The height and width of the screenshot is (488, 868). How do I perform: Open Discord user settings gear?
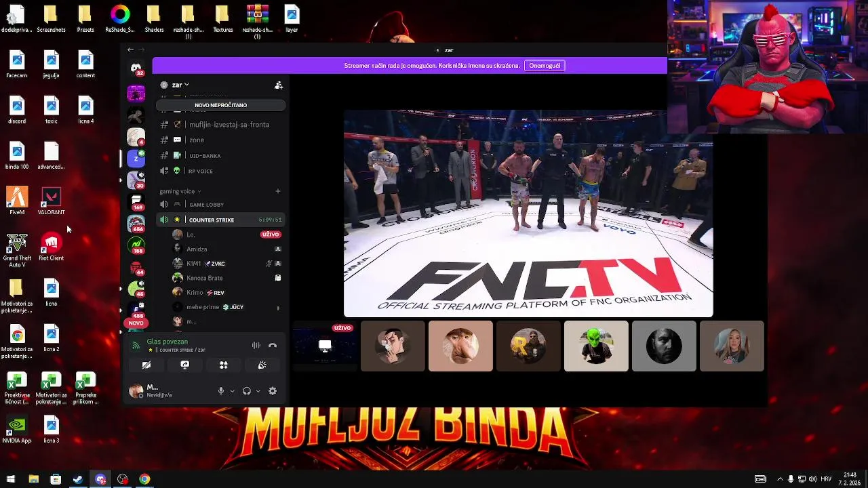coord(273,391)
